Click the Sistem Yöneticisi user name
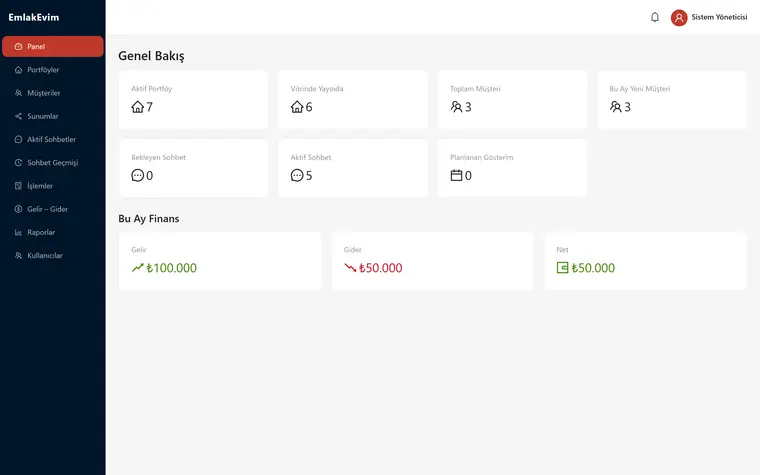 [x=719, y=17]
